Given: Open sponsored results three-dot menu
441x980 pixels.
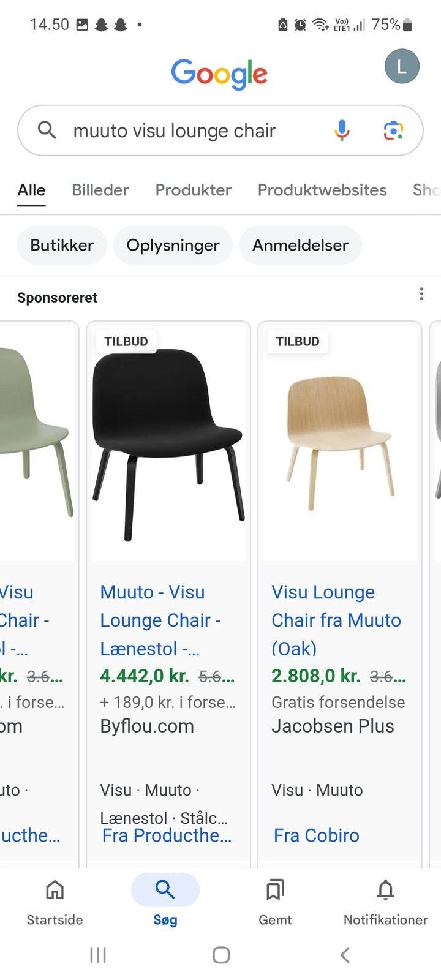Looking at the screenshot, I should pyautogui.click(x=421, y=294).
